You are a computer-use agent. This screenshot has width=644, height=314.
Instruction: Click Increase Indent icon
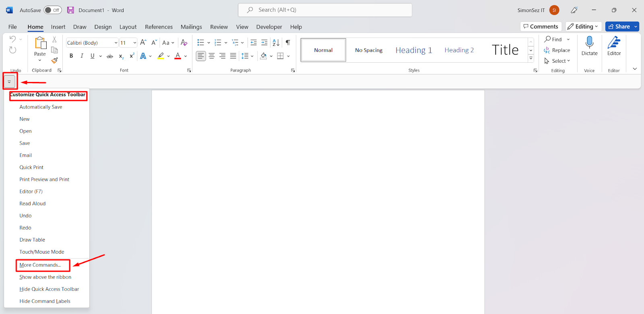coord(264,43)
